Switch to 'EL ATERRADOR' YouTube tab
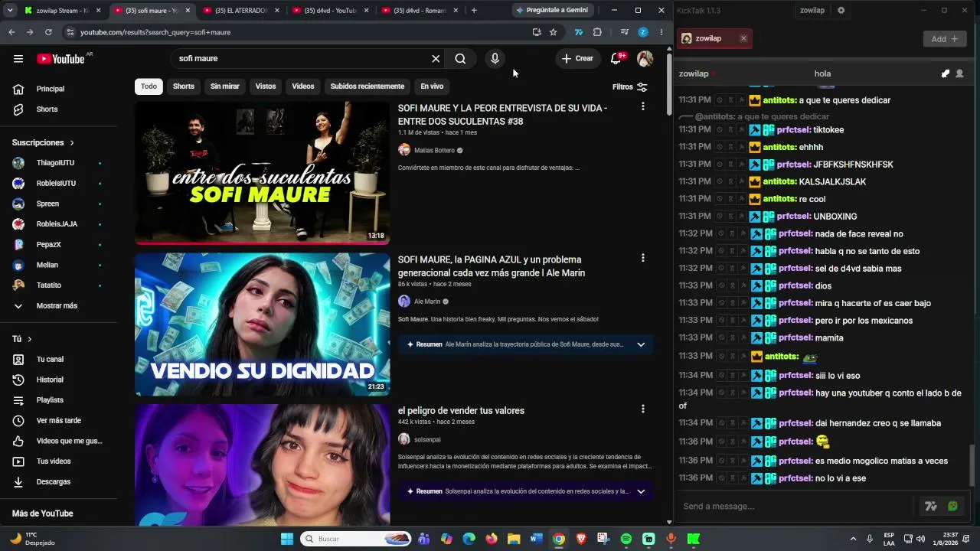Viewport: 980px width, 551px height. (x=240, y=11)
